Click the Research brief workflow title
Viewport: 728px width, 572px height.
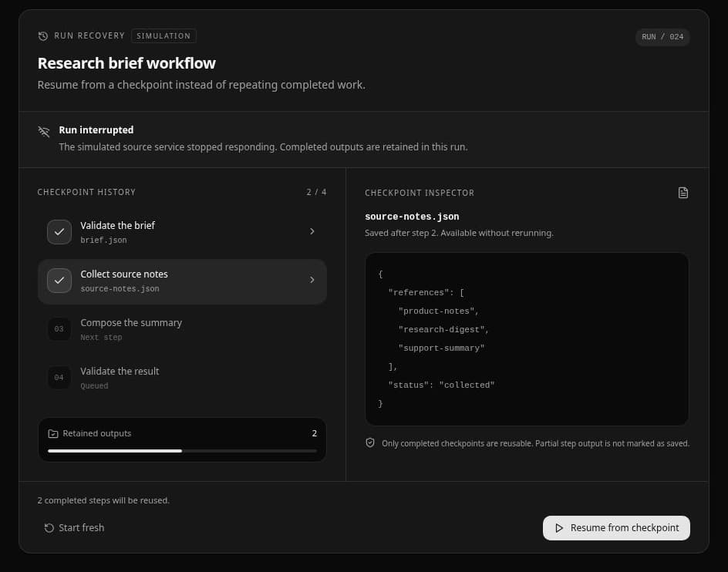pyautogui.click(x=126, y=63)
